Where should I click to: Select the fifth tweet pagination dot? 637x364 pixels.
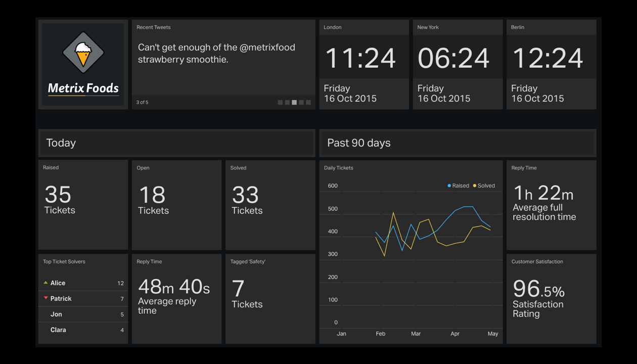click(308, 103)
